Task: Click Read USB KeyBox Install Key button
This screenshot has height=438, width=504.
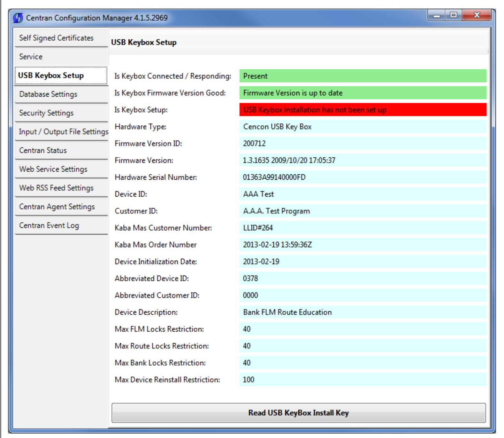Action: 299,413
